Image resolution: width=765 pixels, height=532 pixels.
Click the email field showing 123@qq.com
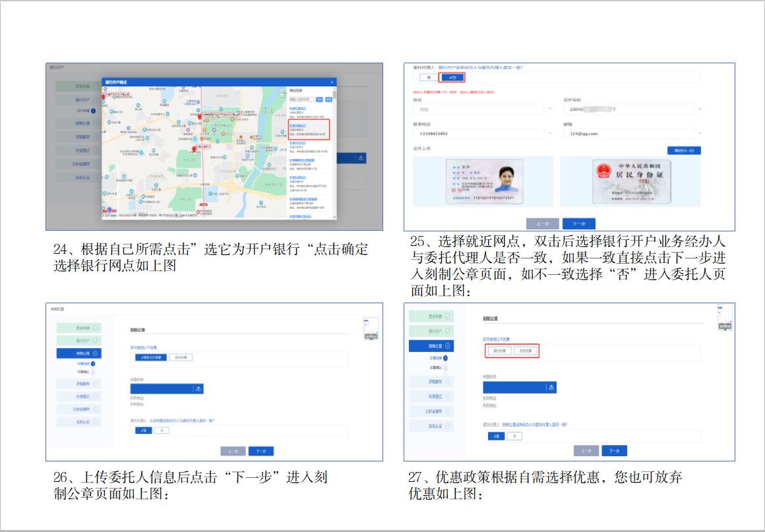629,133
